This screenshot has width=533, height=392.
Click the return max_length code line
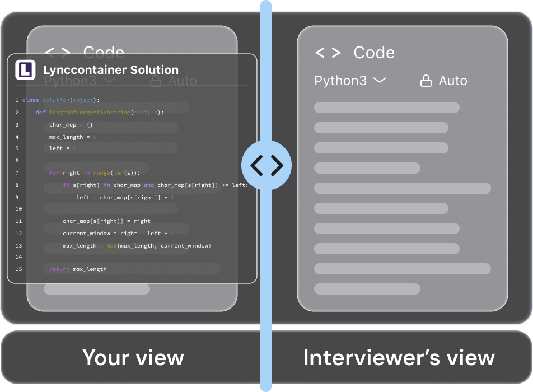pos(78,269)
